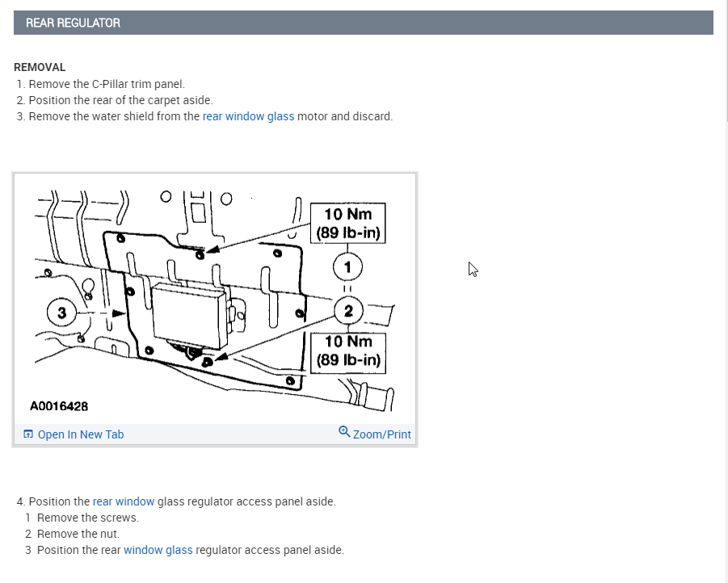
Task: Follow the 'rear window' link in step 4
Action: [124, 501]
